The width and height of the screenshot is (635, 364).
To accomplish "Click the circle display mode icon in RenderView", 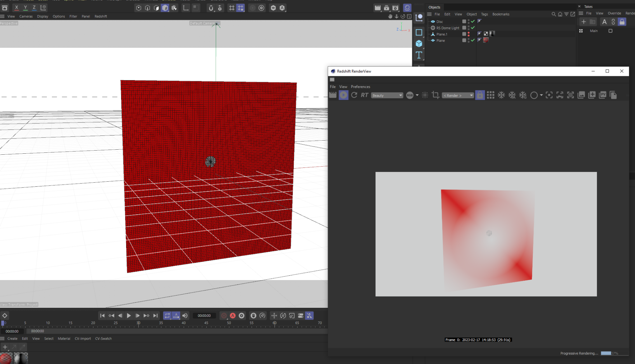I will tap(534, 95).
